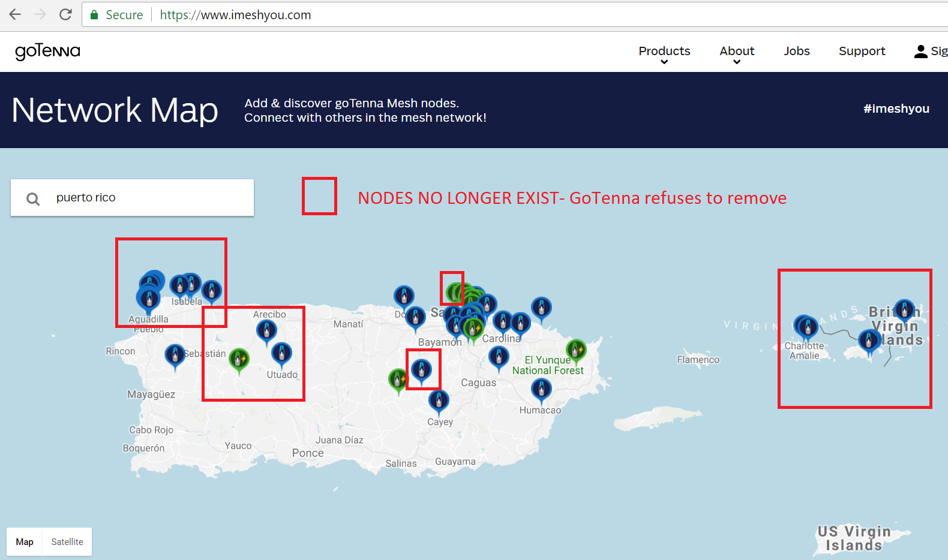Select the blue node marker near Humacao

coord(541,389)
